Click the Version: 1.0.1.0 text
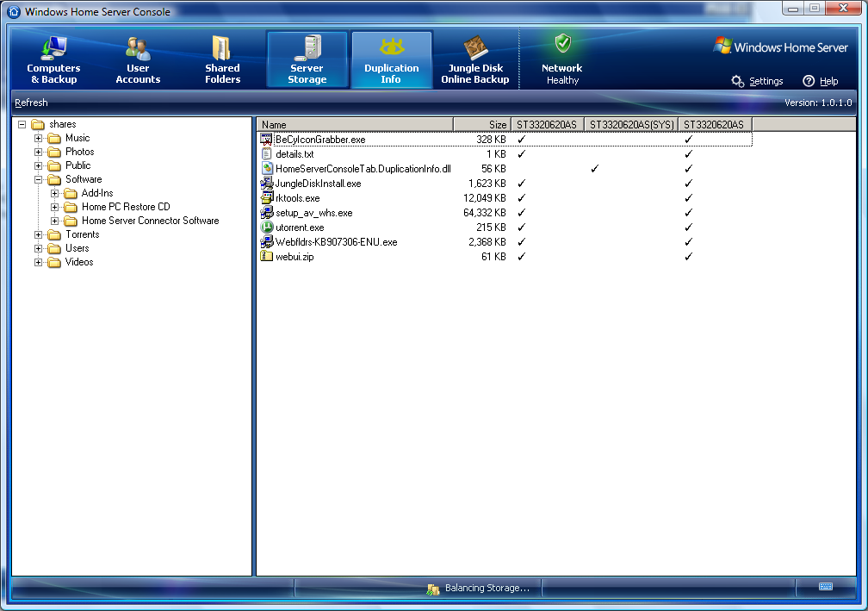The width and height of the screenshot is (868, 611). tap(818, 103)
